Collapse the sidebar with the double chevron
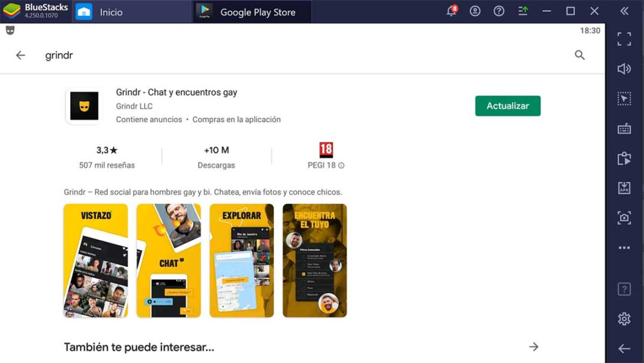This screenshot has height=363, width=644. 624,10
